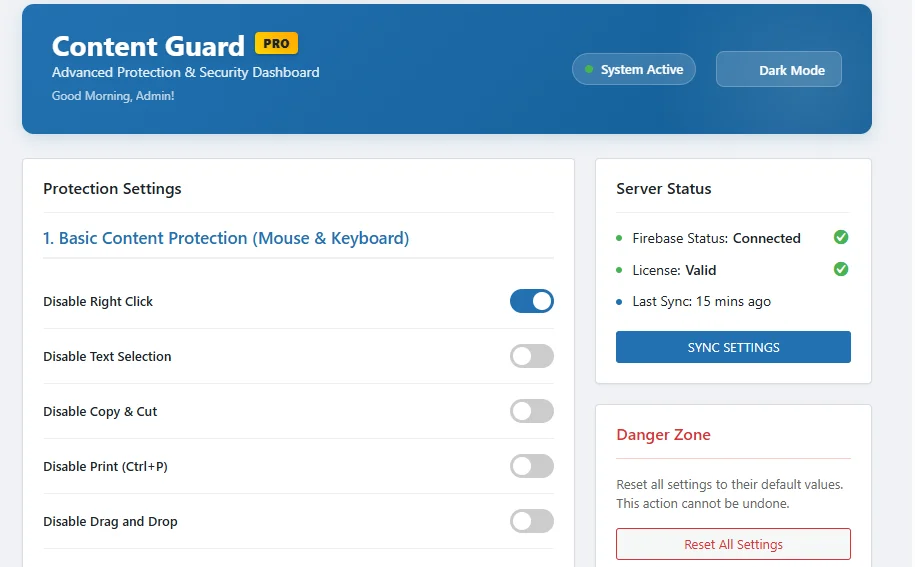Click green checkmark beside License Valid
Screen dimensions: 915x567
coord(841,269)
